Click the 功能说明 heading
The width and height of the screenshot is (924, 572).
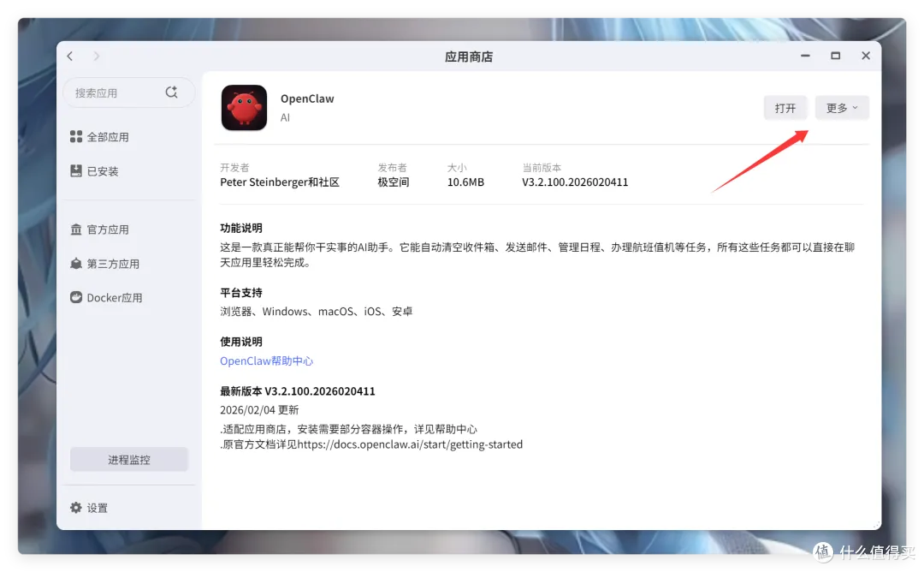pyautogui.click(x=241, y=229)
